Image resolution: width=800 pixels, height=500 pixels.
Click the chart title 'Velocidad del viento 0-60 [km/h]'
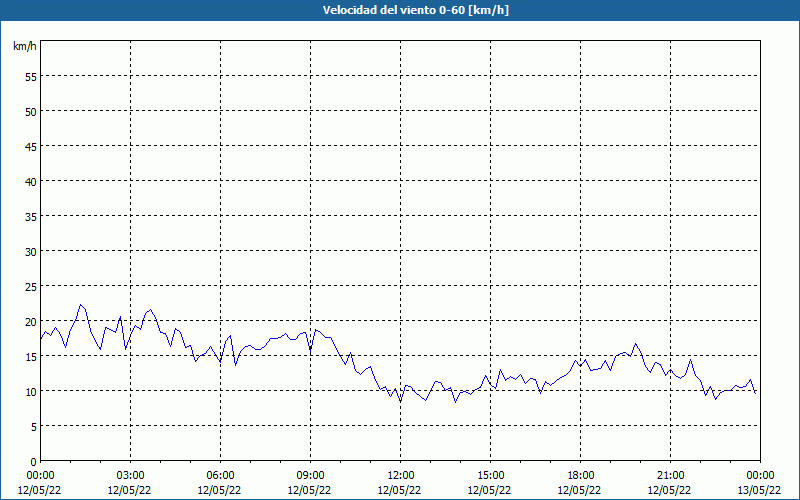(x=415, y=10)
